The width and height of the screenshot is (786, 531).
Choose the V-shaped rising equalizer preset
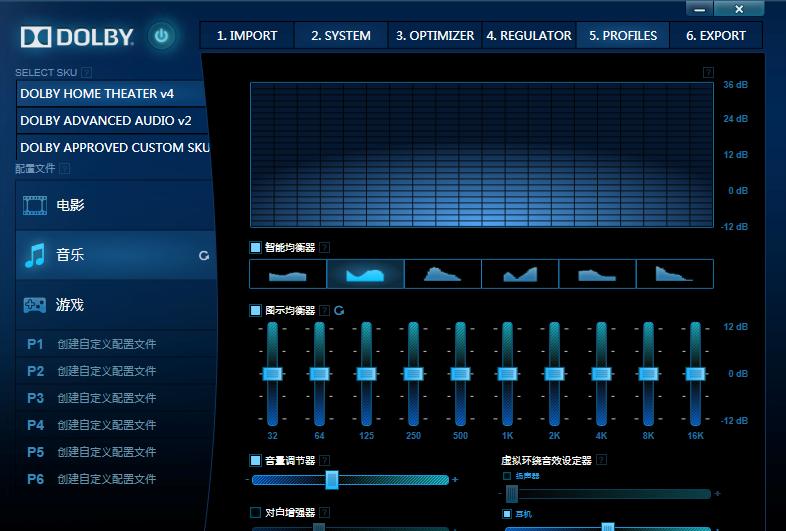tap(520, 274)
